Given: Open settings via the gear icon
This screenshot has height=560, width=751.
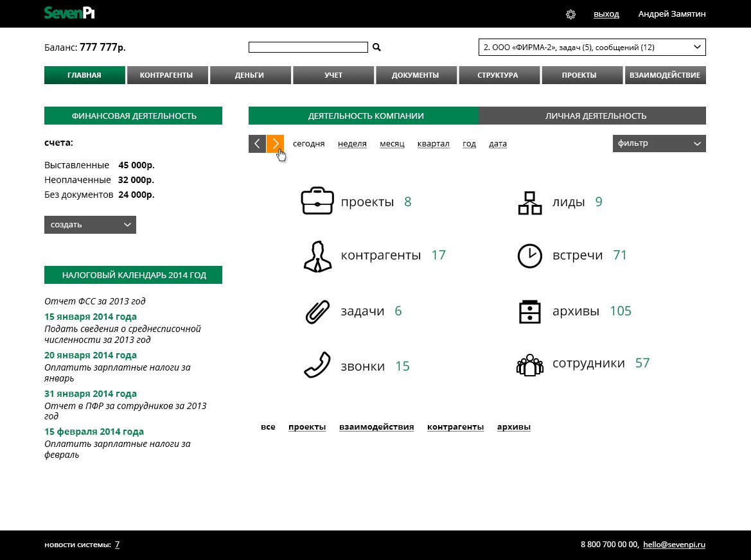Looking at the screenshot, I should [570, 14].
